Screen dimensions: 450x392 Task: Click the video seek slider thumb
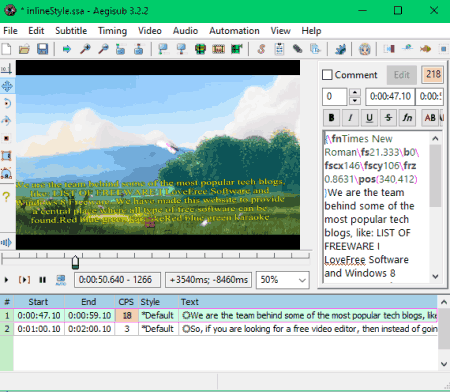click(75, 262)
